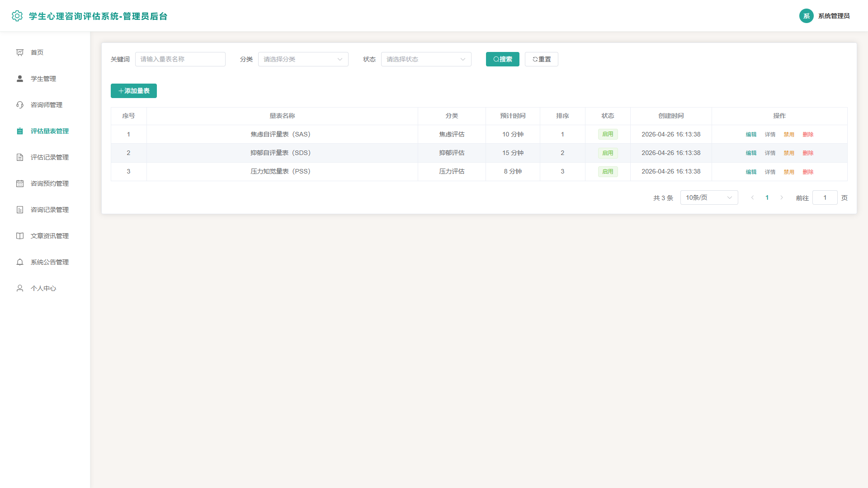This screenshot has width=868, height=488.
Task: Expand the 10条/页 page size dropdown
Action: pos(709,197)
